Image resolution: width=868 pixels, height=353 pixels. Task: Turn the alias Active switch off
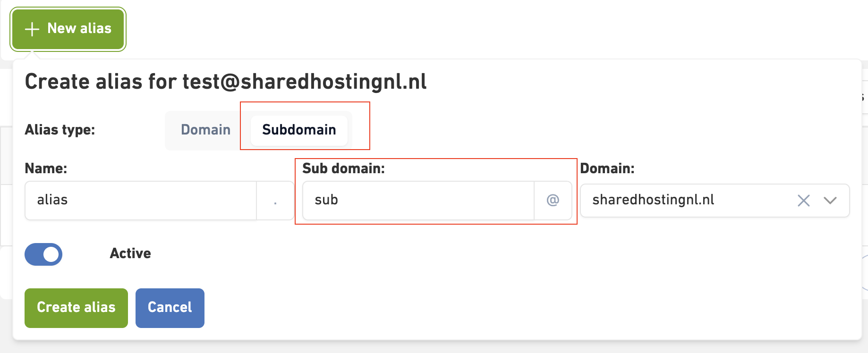(x=43, y=254)
